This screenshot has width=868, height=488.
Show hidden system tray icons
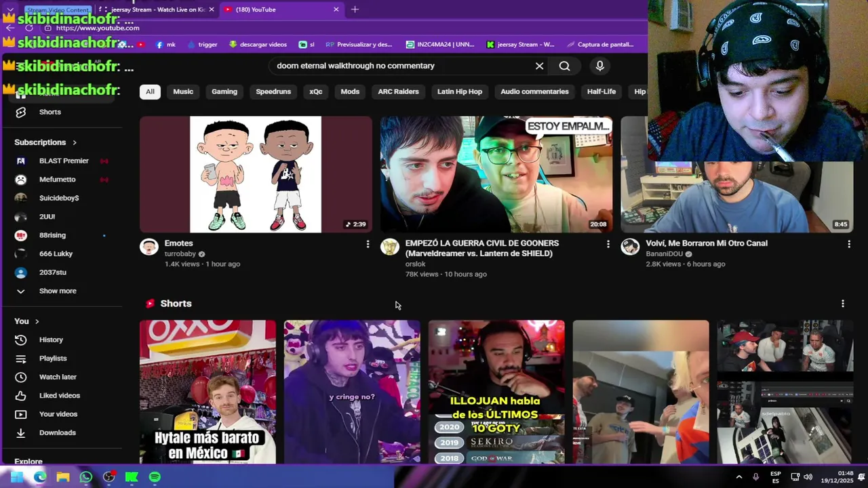pyautogui.click(x=738, y=477)
